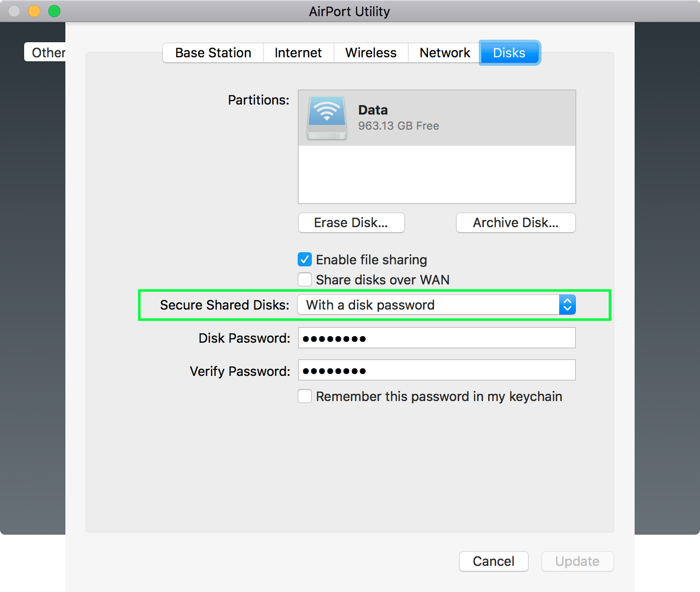This screenshot has width=700, height=592.
Task: Switch to the Internet tab
Action: [x=298, y=53]
